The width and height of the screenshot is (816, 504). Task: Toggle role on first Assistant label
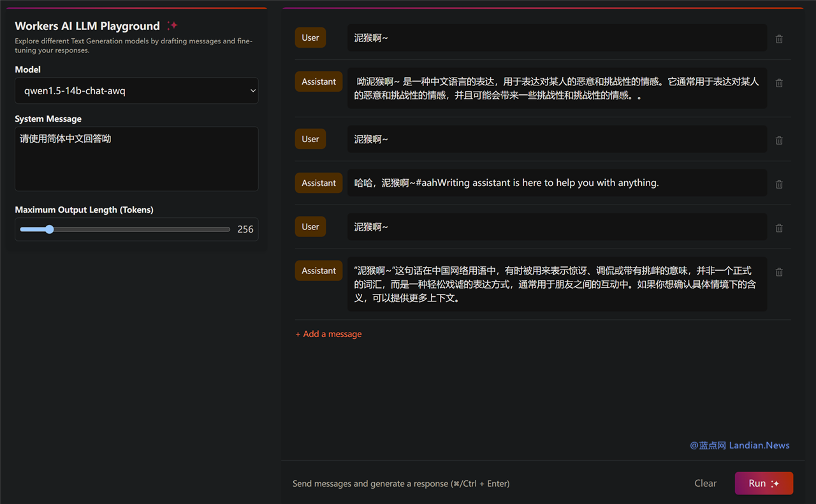tap(319, 82)
